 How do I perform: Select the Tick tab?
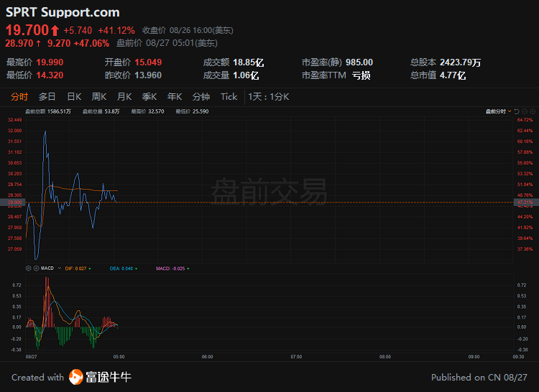click(x=229, y=97)
